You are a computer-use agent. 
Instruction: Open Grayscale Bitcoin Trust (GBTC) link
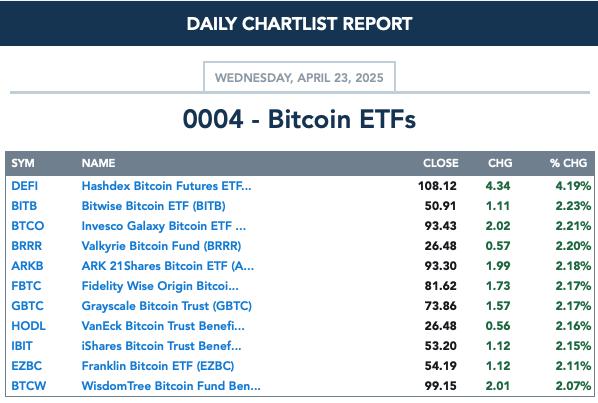167,306
